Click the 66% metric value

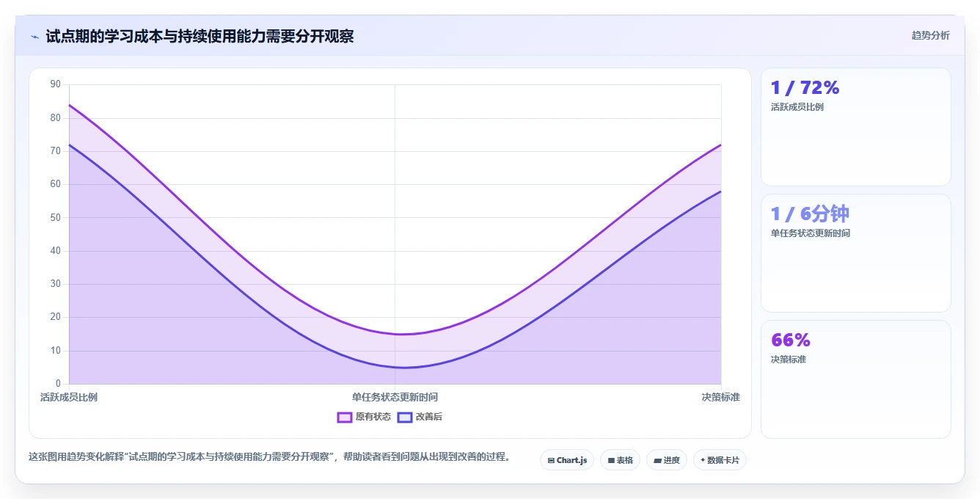click(790, 340)
